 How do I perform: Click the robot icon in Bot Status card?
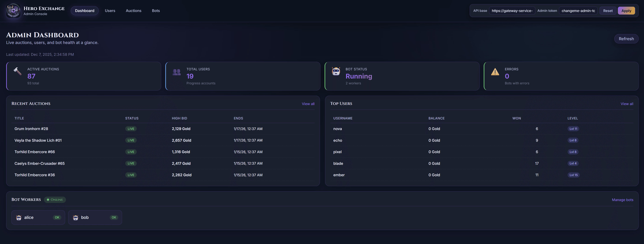coord(336,71)
